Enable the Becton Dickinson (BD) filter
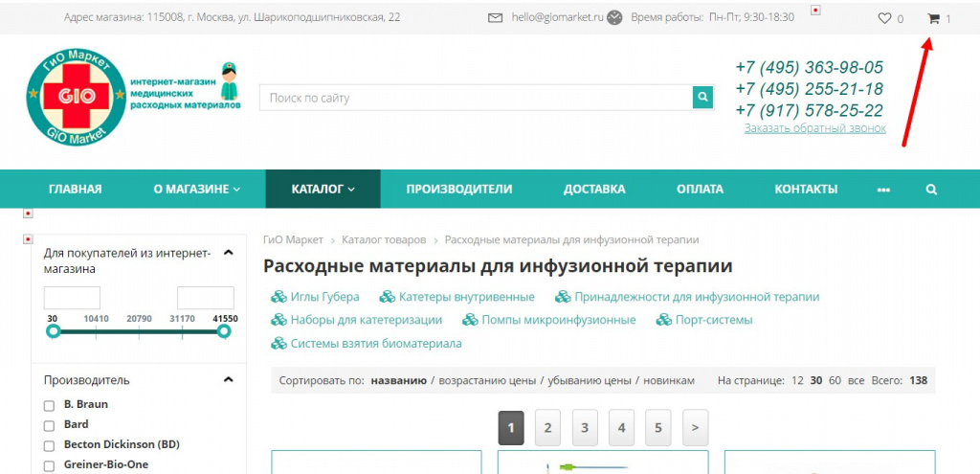Viewport: 980px width, 474px height. click(x=50, y=445)
